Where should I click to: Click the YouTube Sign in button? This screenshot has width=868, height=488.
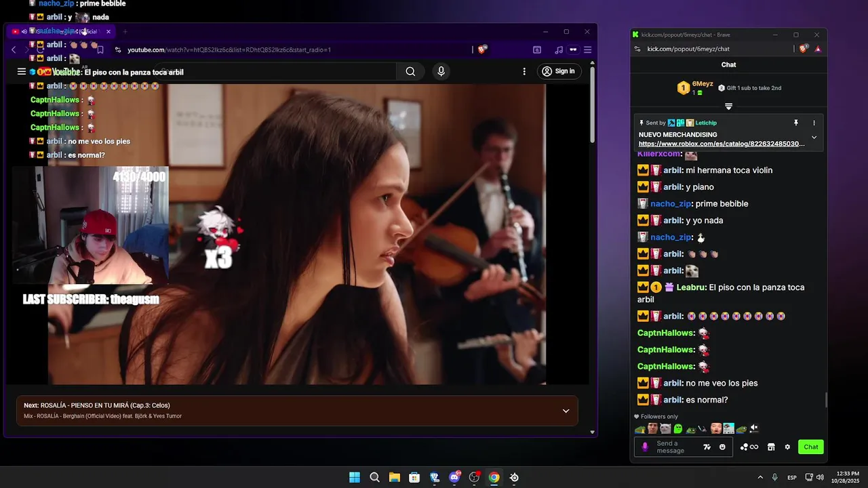click(559, 71)
